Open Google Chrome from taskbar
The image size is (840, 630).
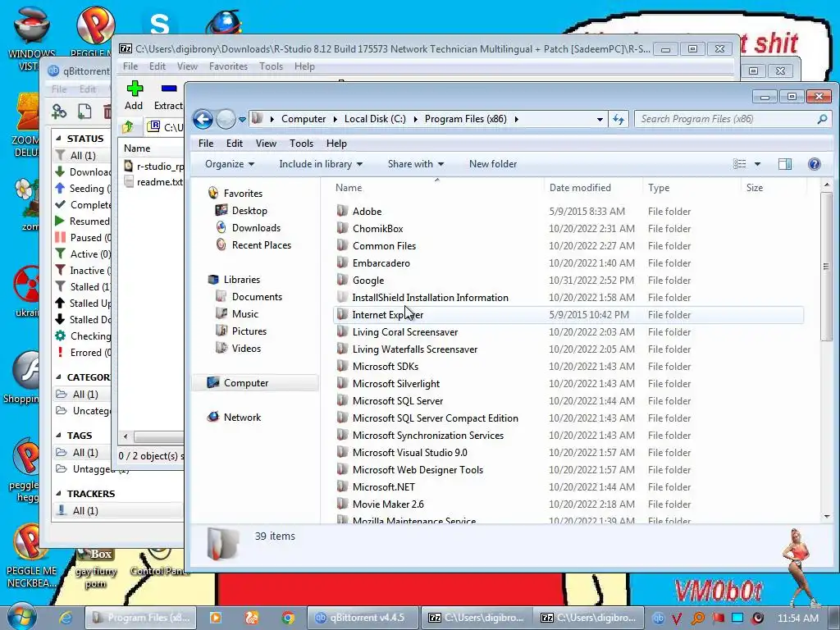(x=288, y=618)
